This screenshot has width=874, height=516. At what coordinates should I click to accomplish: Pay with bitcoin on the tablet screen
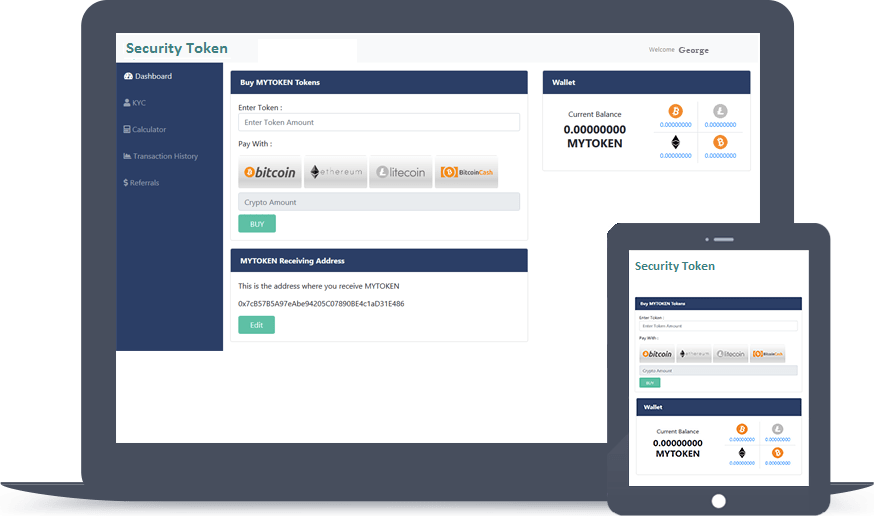coord(657,354)
